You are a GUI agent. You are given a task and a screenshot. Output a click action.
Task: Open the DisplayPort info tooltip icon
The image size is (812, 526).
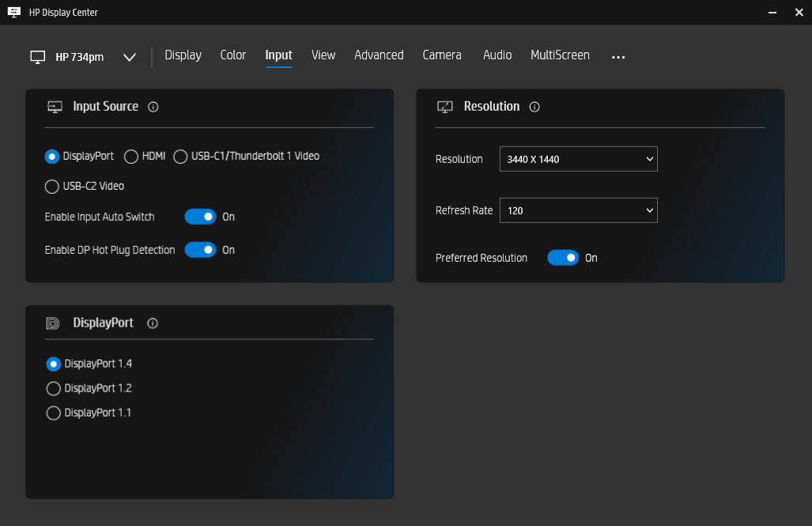(153, 324)
